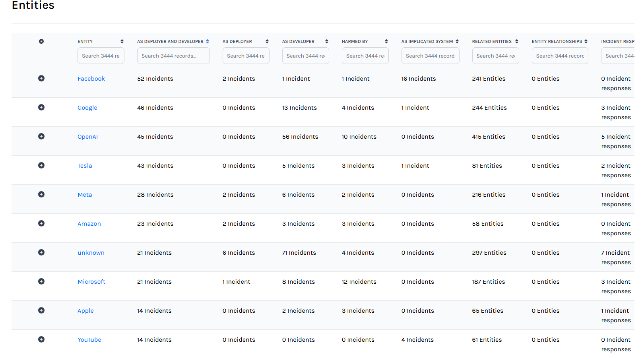
Task: Select Facebook's '16 Incidents' implicated cell
Action: point(419,79)
